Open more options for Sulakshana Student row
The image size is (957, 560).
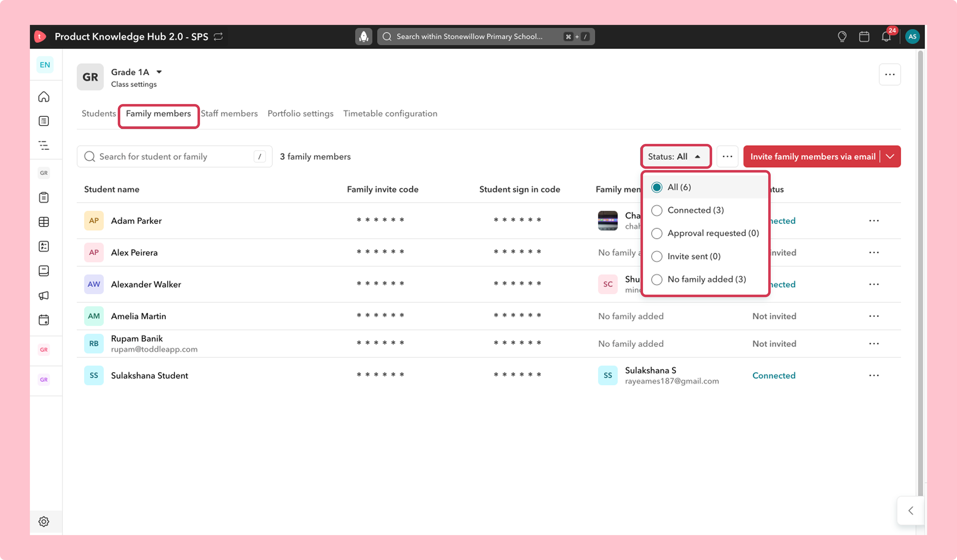[x=874, y=375]
